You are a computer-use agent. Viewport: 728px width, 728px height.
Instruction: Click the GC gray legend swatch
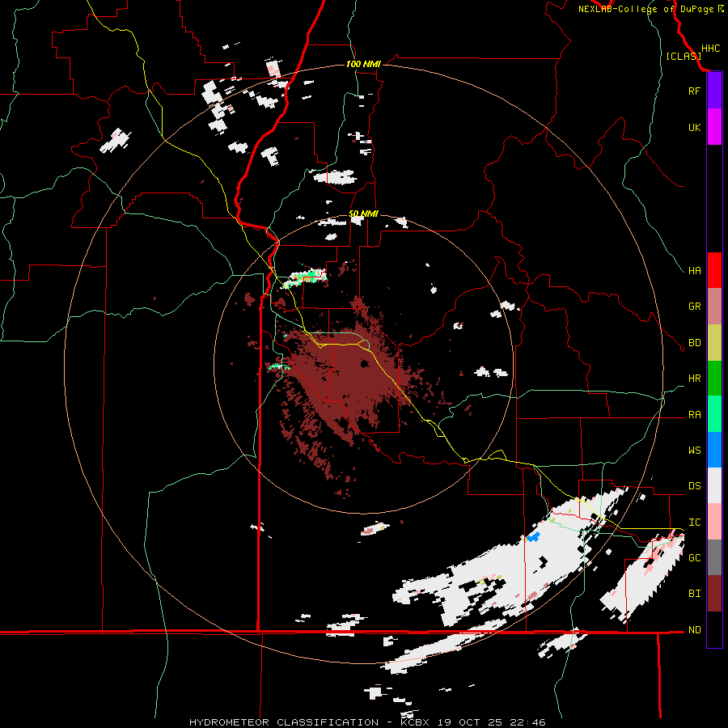click(714, 557)
